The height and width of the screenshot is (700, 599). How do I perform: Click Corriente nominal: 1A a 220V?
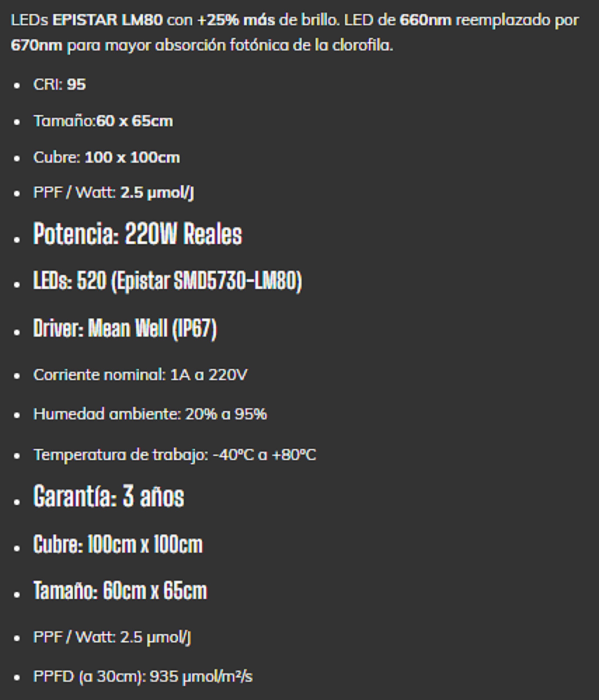(140, 375)
